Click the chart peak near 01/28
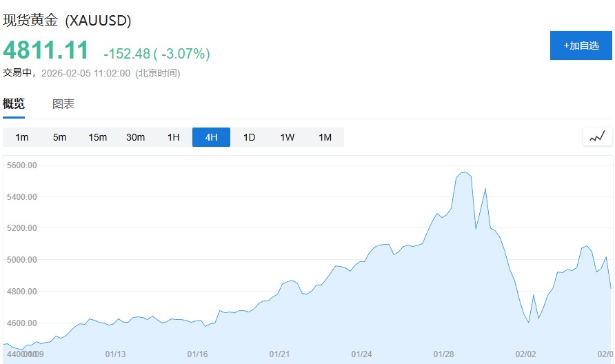Image resolution: width=615 pixels, height=364 pixels. pyautogui.click(x=465, y=172)
